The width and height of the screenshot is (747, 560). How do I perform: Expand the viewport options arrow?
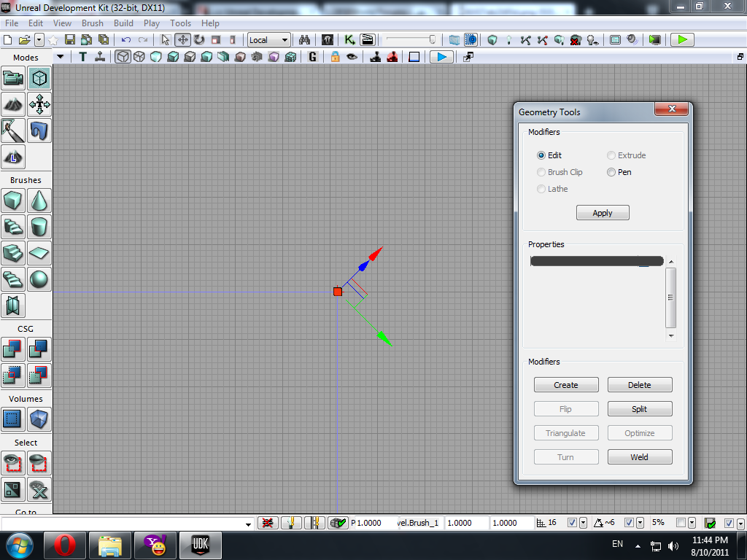[x=60, y=57]
